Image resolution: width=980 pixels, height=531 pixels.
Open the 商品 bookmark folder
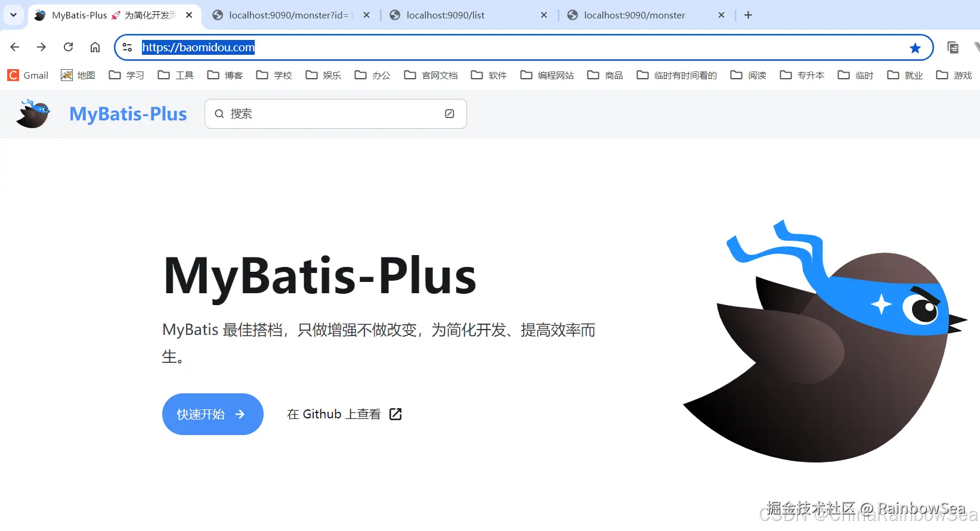(605, 75)
